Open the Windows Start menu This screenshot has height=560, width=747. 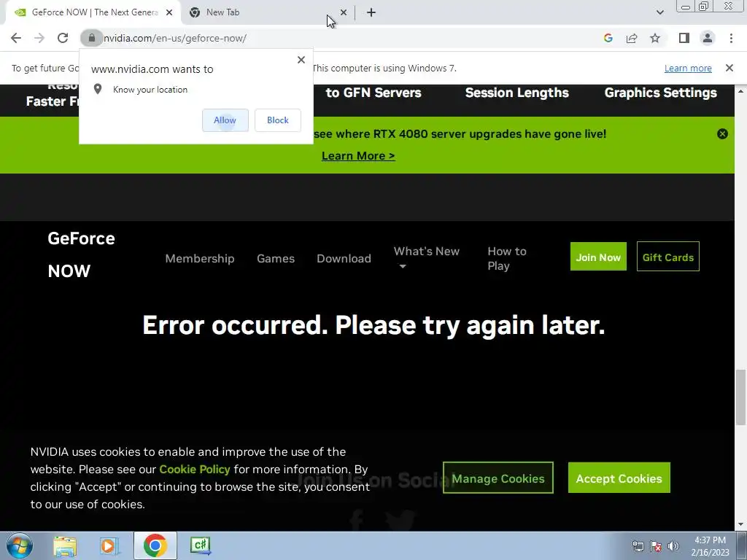pyautogui.click(x=20, y=545)
